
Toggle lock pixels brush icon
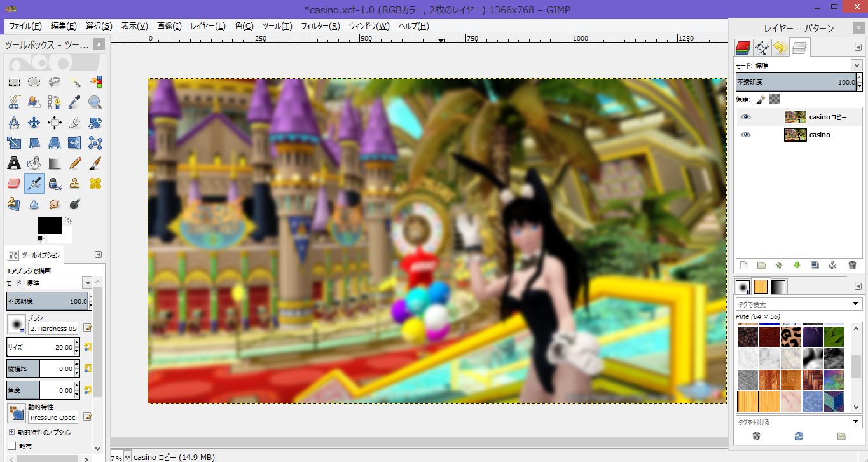click(x=761, y=99)
